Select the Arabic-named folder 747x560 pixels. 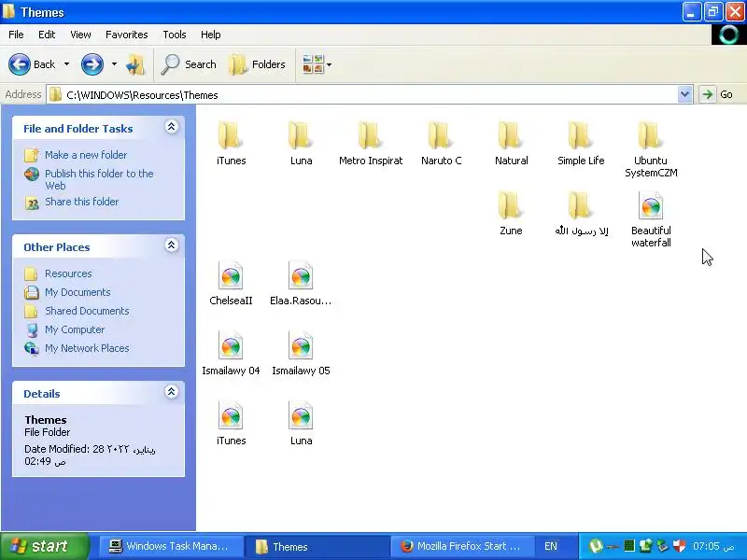point(581,214)
